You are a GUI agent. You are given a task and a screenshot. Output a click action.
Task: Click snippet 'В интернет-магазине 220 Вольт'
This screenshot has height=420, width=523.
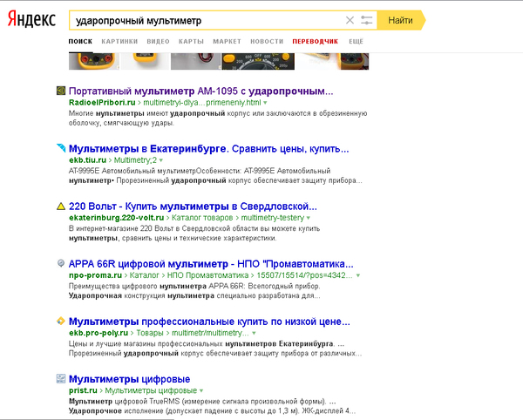point(121,228)
